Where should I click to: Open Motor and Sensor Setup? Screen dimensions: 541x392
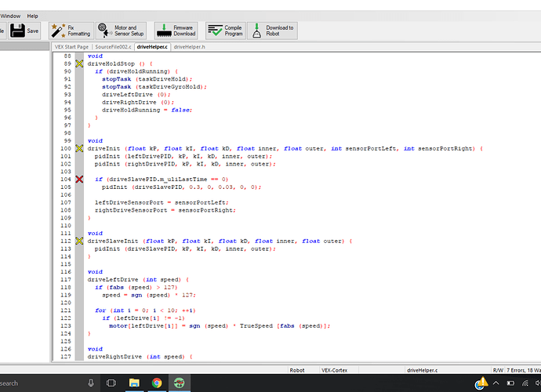tap(121, 31)
